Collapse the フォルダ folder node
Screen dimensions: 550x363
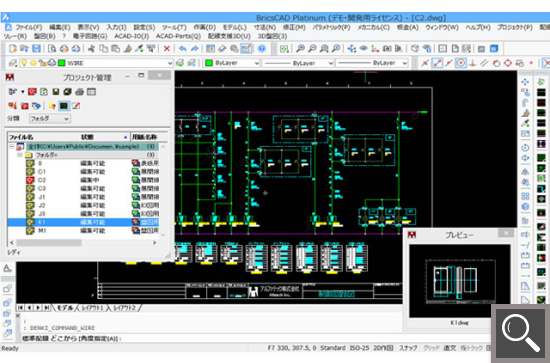[20, 155]
